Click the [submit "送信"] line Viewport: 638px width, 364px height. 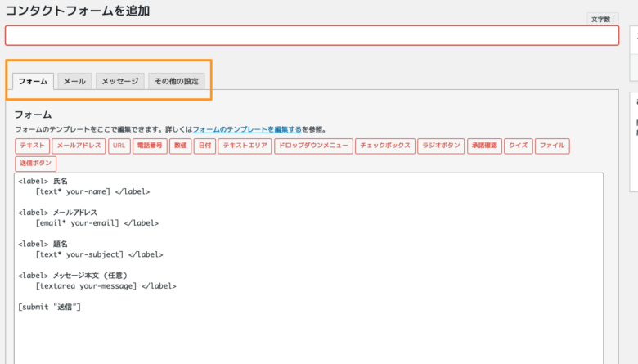pos(49,307)
